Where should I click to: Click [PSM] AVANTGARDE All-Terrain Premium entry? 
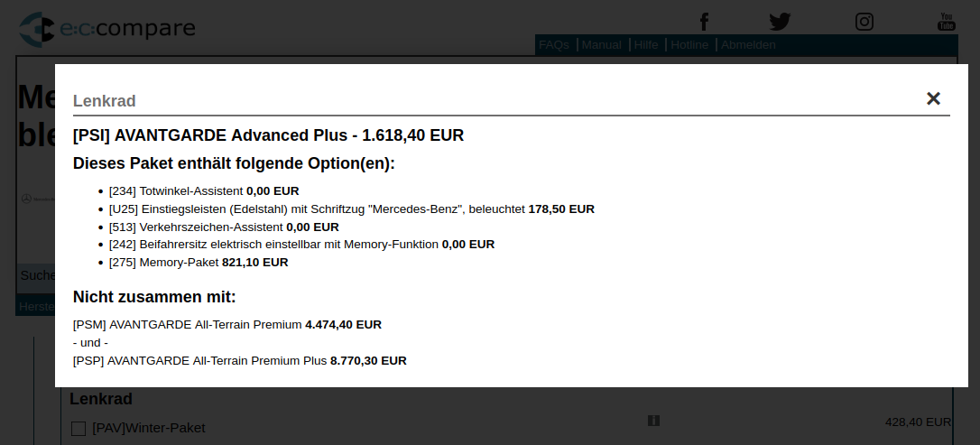[227, 324]
